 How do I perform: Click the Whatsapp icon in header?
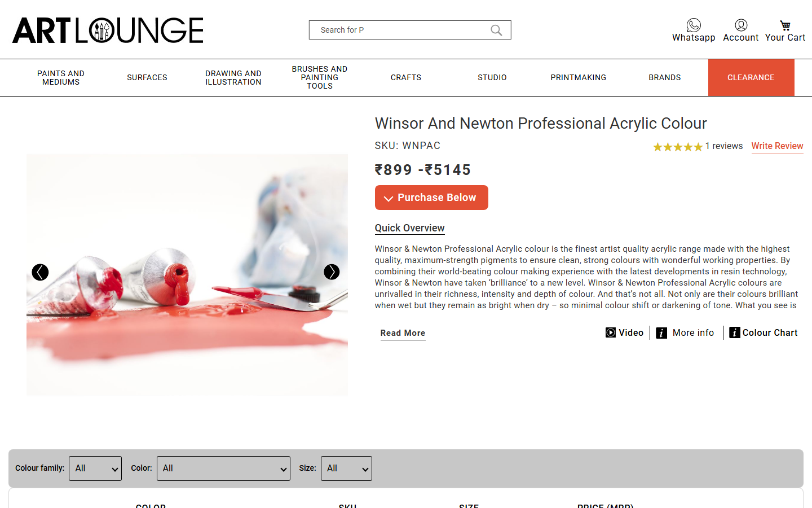pos(694,25)
